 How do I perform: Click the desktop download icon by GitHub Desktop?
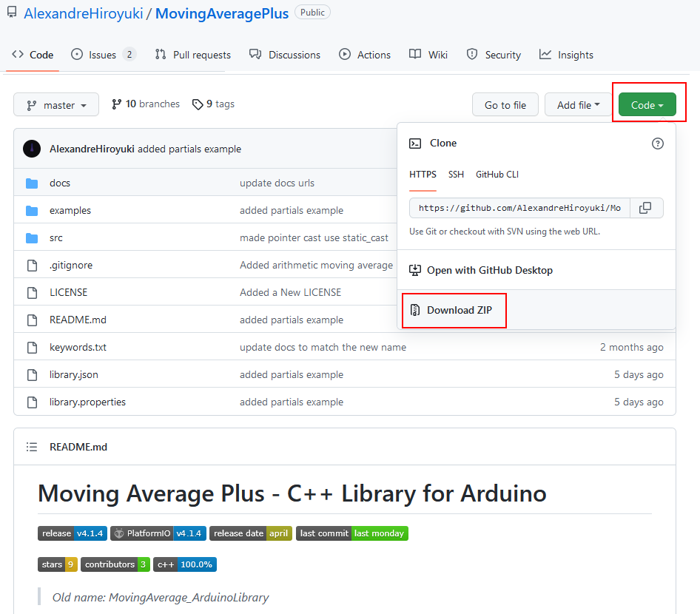415,271
